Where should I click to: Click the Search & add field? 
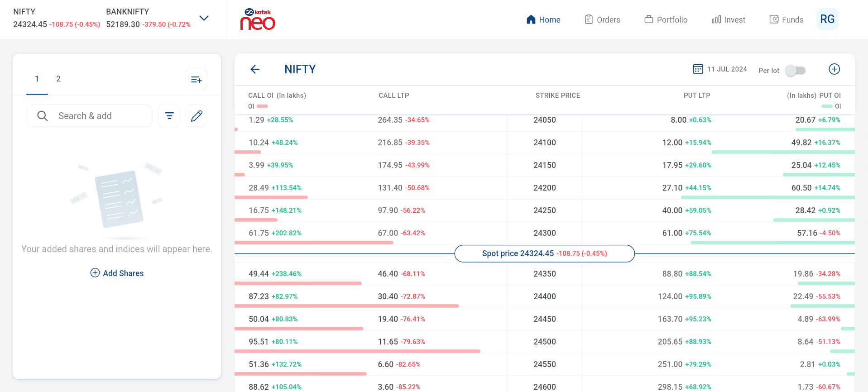point(89,116)
